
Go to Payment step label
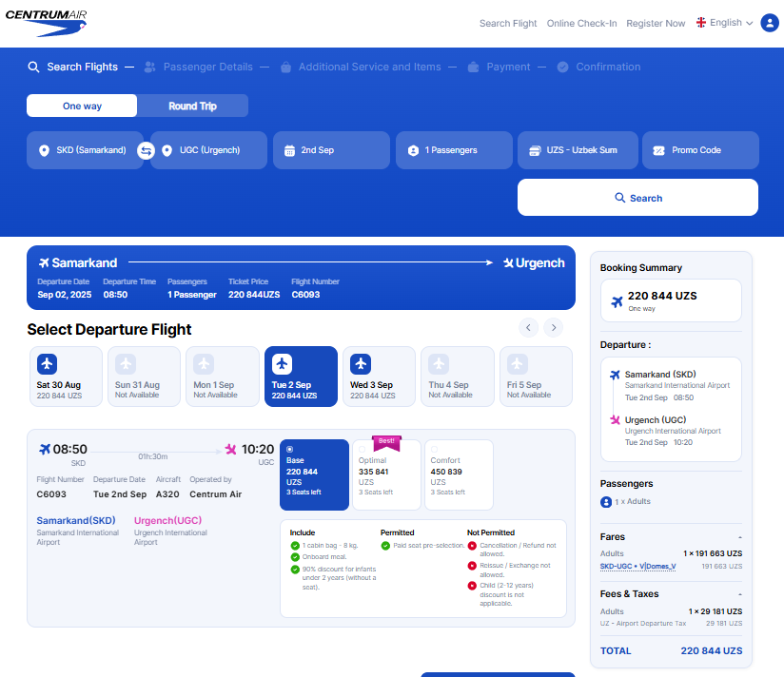click(x=508, y=67)
